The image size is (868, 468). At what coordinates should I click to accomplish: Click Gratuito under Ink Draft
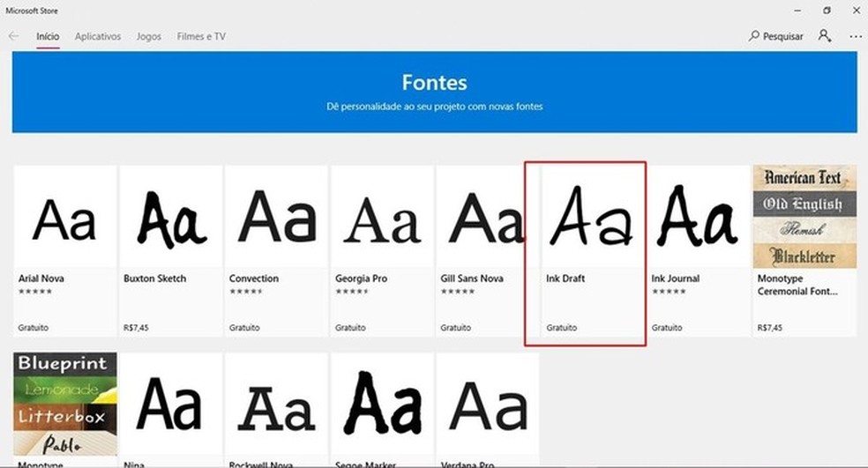point(561,328)
